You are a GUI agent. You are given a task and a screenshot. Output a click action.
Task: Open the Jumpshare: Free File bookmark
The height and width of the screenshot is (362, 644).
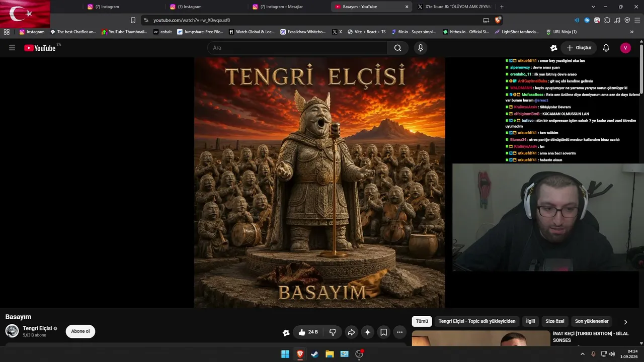(x=200, y=32)
